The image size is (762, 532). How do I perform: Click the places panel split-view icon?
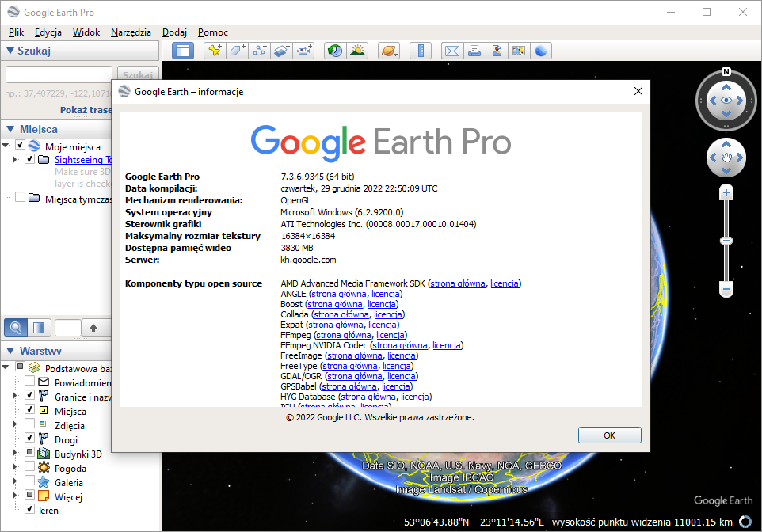[x=39, y=328]
